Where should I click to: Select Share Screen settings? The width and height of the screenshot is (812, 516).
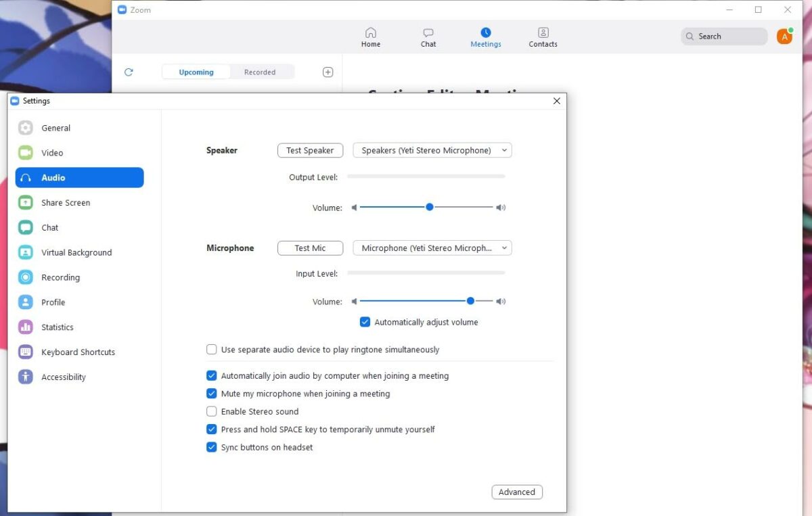(x=66, y=202)
